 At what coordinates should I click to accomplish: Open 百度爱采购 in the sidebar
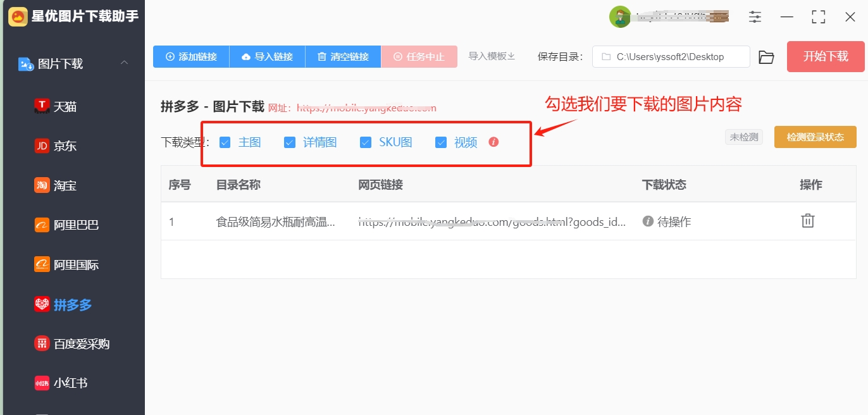point(71,344)
